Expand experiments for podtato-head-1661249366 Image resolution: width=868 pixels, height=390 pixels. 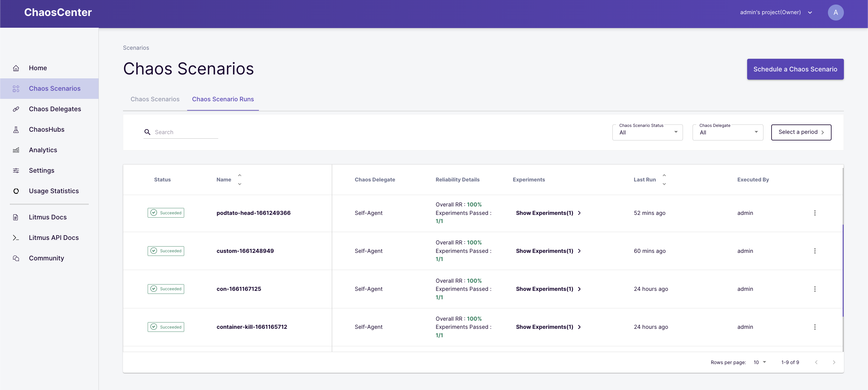[548, 213]
